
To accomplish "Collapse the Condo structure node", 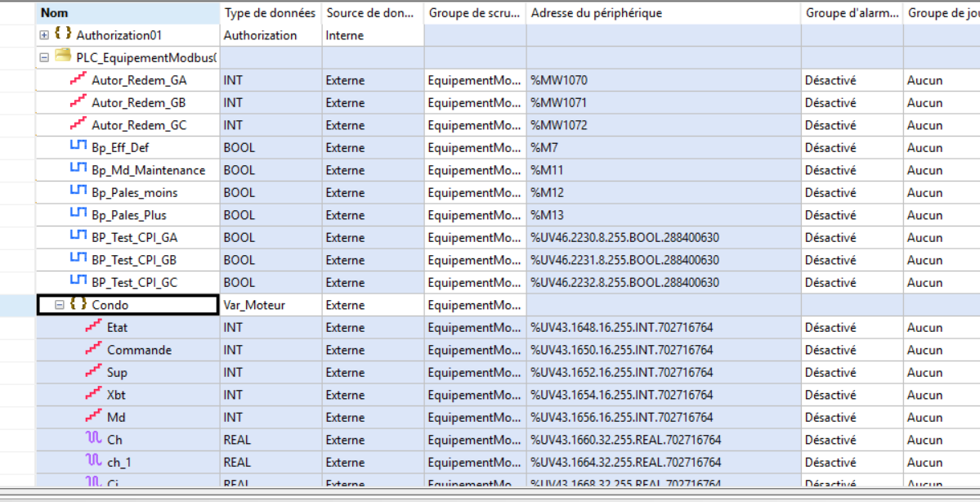I will (x=60, y=305).
